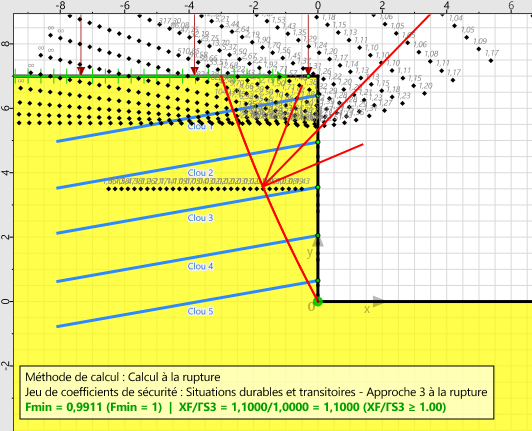Select the Clou 2 nail label
The width and height of the screenshot is (532, 431).
(x=200, y=173)
